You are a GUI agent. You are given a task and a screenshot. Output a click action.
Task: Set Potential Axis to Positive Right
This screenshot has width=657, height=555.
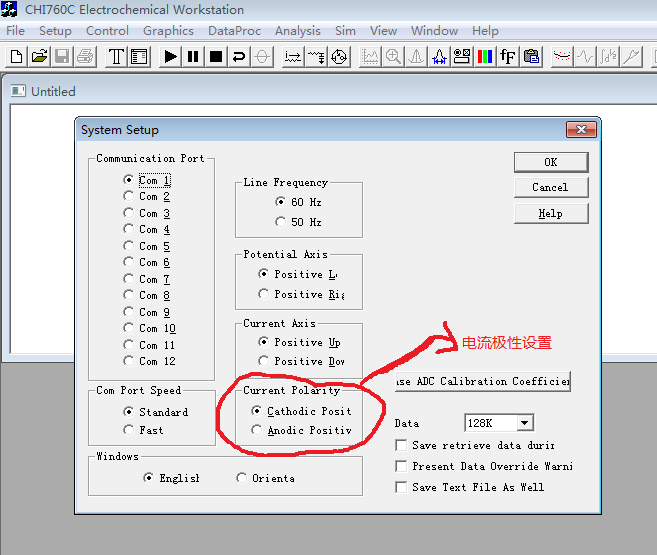302,294
